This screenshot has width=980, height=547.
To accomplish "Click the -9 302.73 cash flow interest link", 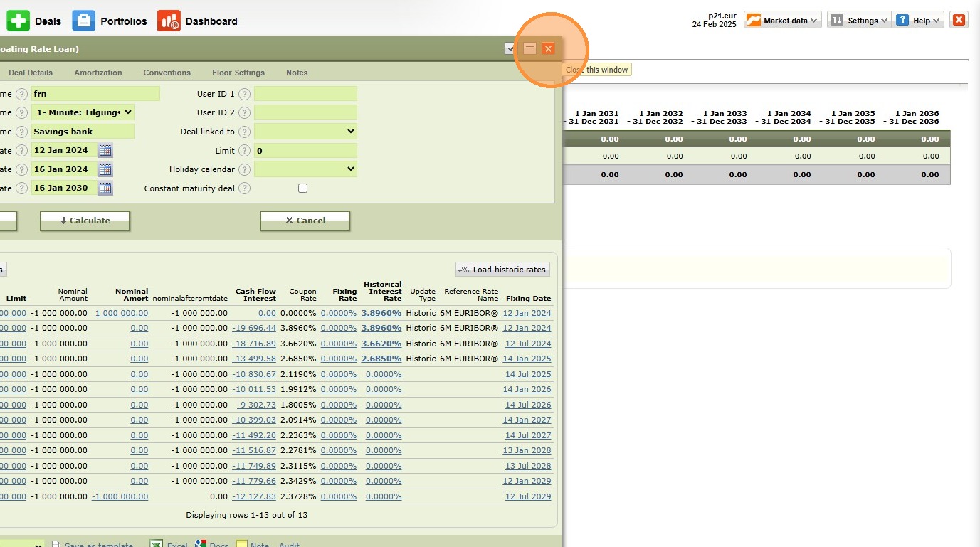I will click(256, 405).
